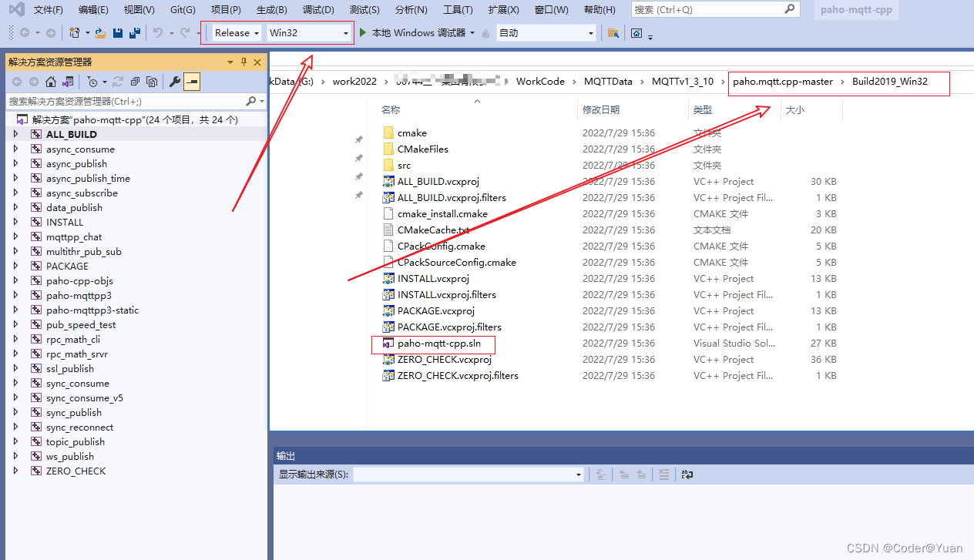Expand the paho-mqttpp3 project node
974x560 pixels.
(15, 295)
